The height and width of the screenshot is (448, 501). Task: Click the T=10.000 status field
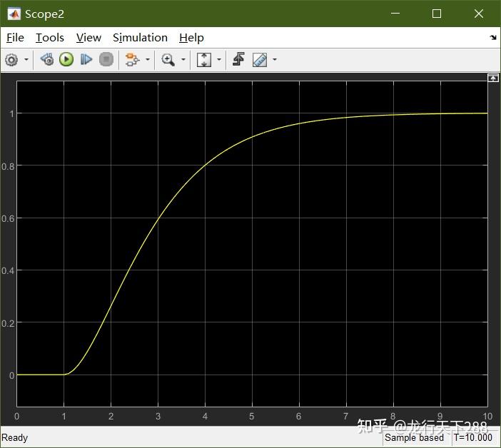pyautogui.click(x=473, y=437)
